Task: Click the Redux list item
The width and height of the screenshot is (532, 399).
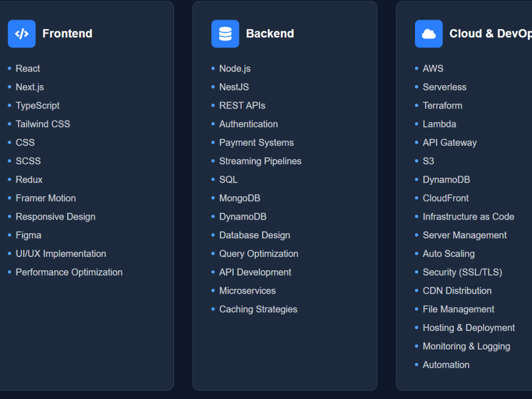Action: point(29,180)
